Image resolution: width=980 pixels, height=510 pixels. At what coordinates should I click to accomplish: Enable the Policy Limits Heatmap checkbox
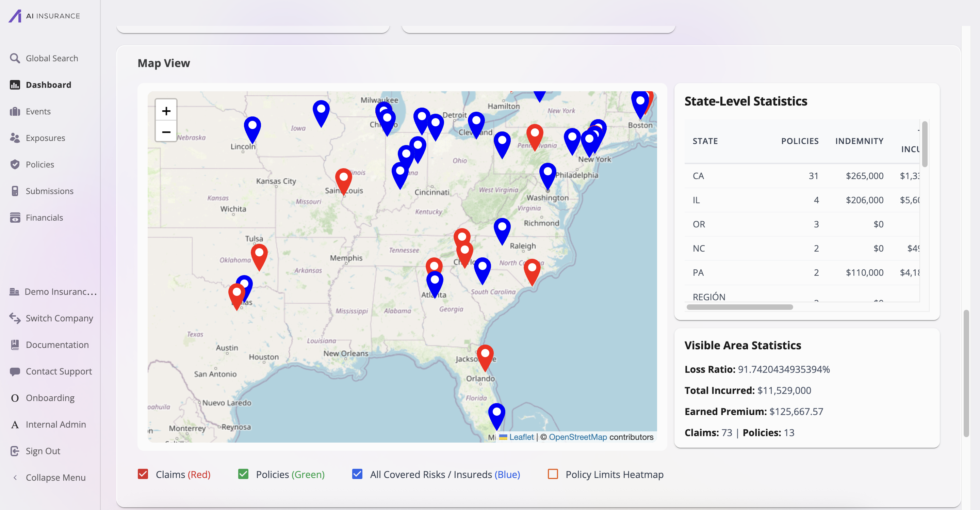click(x=553, y=474)
